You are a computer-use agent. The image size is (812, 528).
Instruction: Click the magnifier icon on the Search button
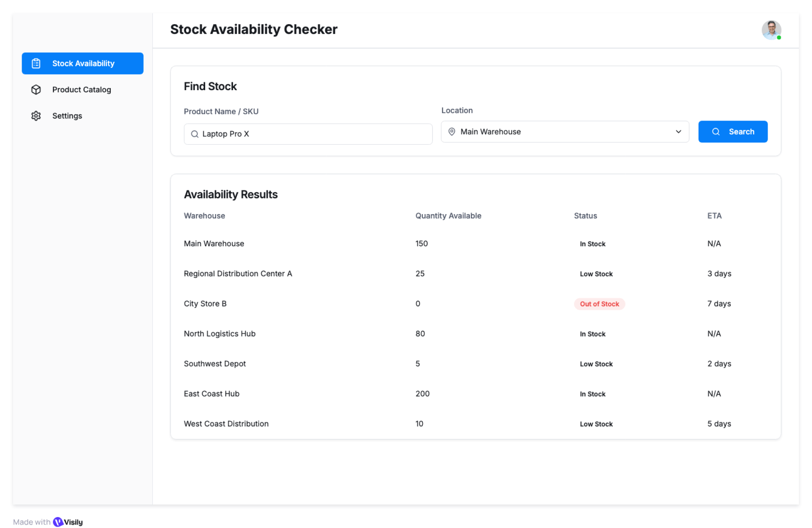[x=716, y=132]
